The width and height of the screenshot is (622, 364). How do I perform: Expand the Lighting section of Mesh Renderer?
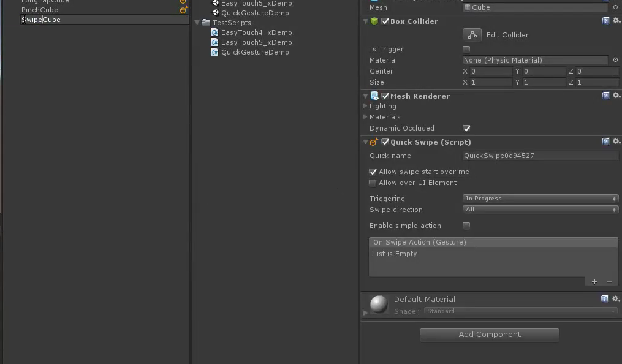365,106
